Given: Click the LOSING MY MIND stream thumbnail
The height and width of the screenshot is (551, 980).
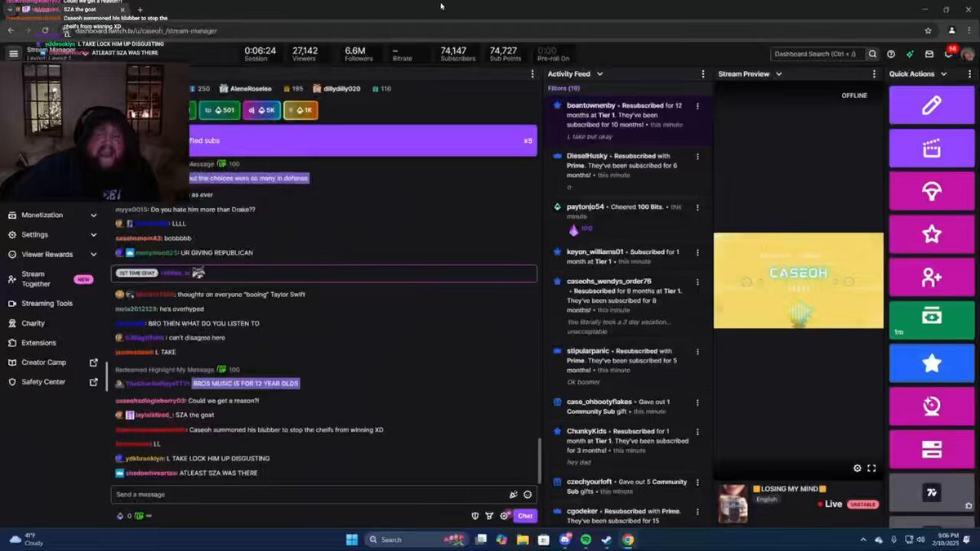Looking at the screenshot, I should tap(733, 504).
